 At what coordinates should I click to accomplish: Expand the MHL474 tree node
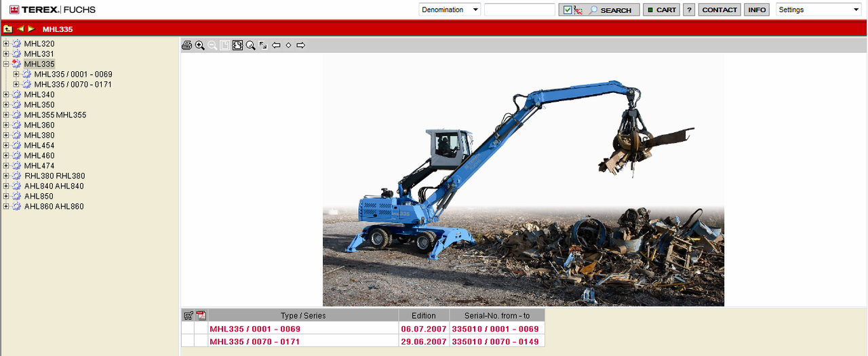tap(6, 166)
